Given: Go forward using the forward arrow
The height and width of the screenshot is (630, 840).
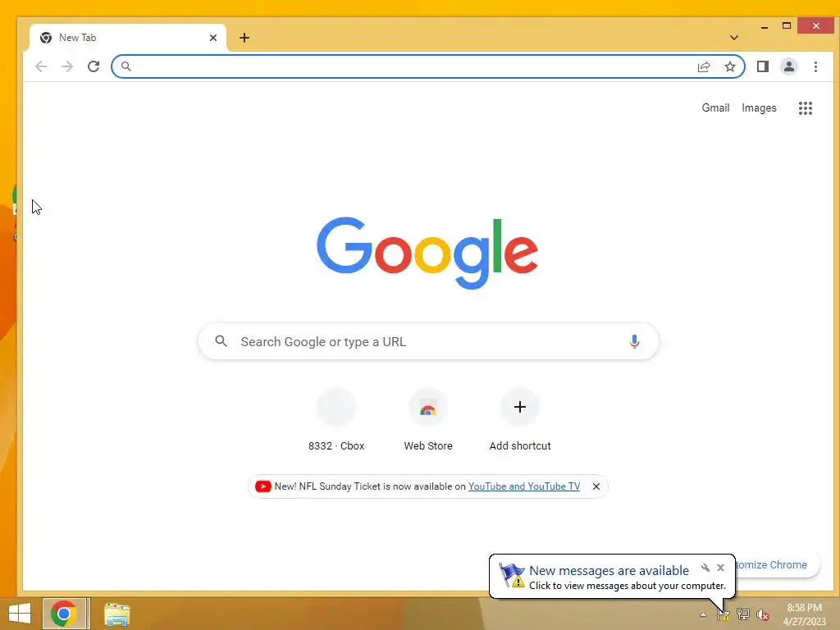Looking at the screenshot, I should point(67,66).
